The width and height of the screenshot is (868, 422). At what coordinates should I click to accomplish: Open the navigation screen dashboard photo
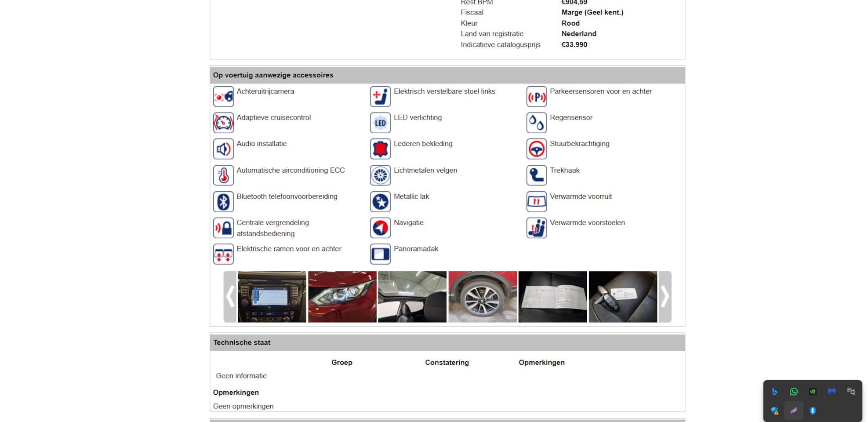[272, 297]
